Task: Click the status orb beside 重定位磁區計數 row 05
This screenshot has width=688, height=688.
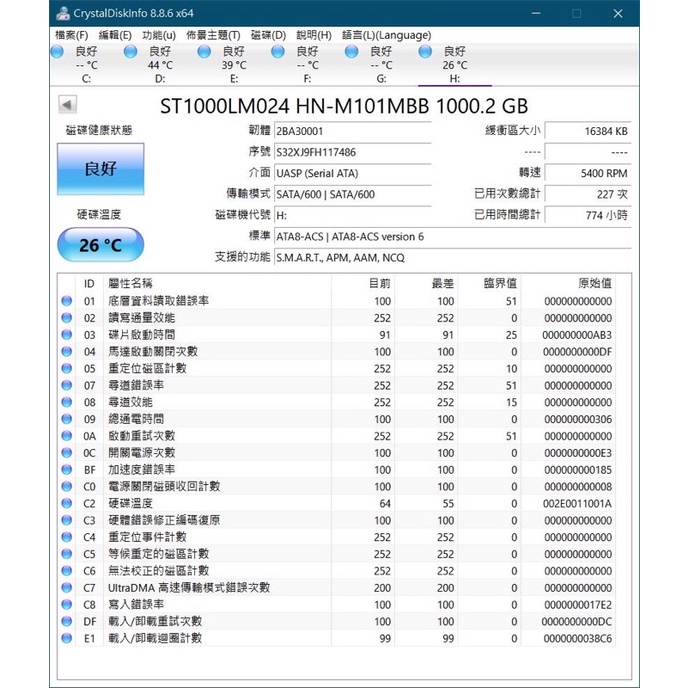Action: click(x=67, y=368)
